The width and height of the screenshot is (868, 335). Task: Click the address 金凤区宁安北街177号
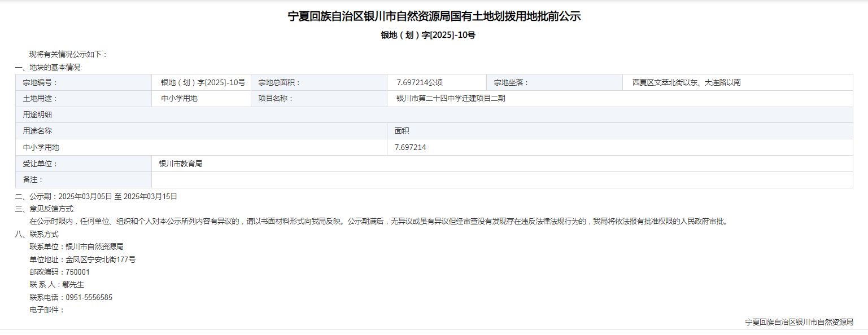pyautogui.click(x=101, y=259)
